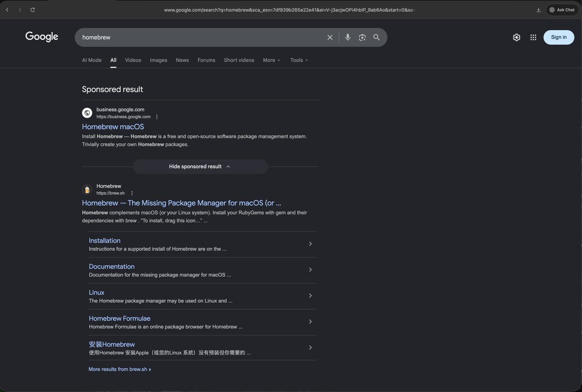Open Google quick settings gear icon
The height and width of the screenshot is (392, 582).
(x=516, y=37)
